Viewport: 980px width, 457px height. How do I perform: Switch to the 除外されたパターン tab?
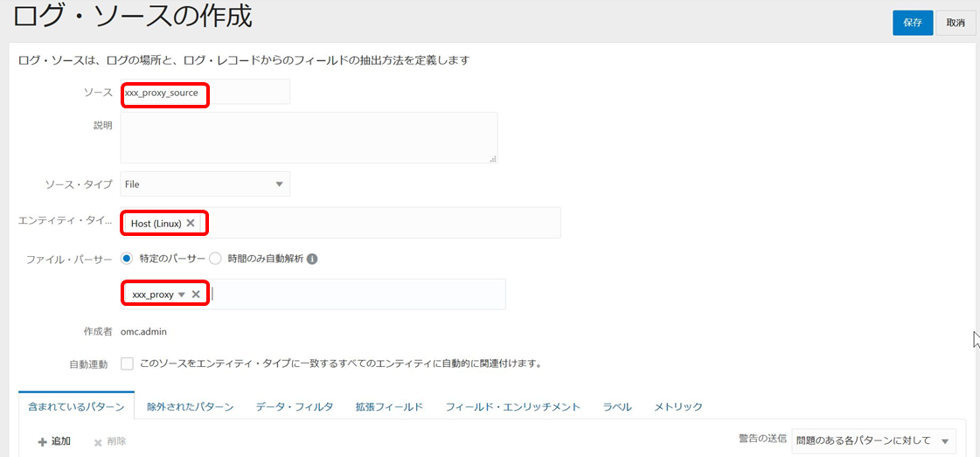pos(190,406)
